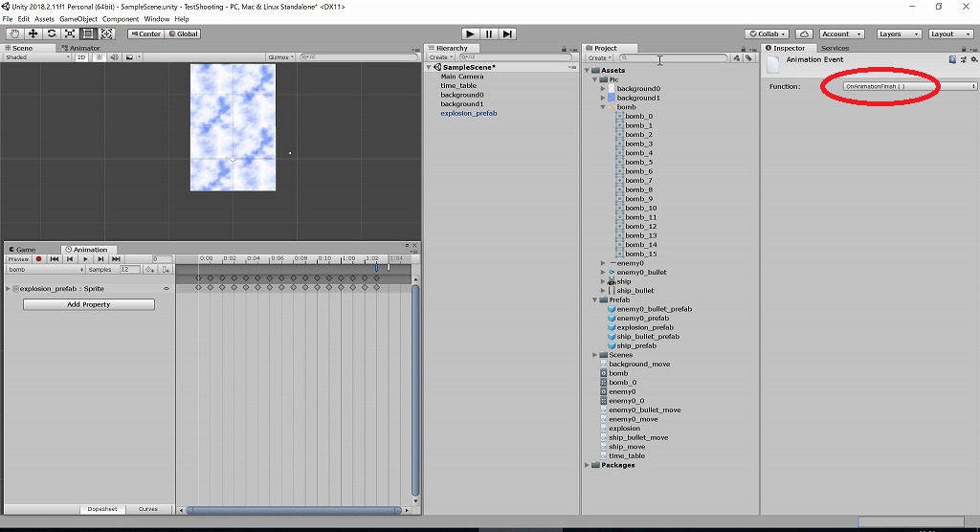Toggle Preview mode in Animation window
Viewport: 980px width, 532px height.
(18, 258)
